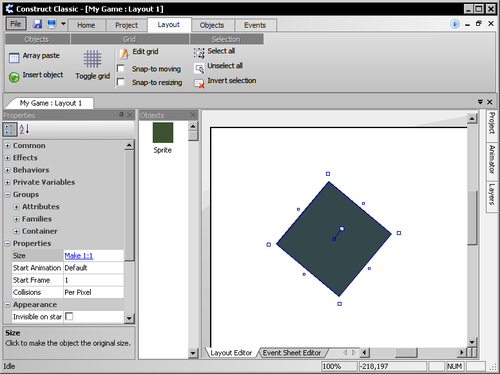Close the Objects panel

[193, 115]
